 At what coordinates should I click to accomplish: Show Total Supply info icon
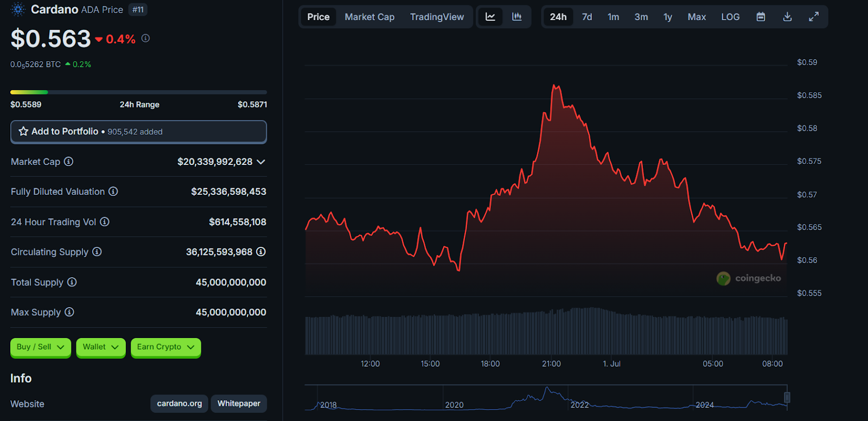pyautogui.click(x=72, y=282)
